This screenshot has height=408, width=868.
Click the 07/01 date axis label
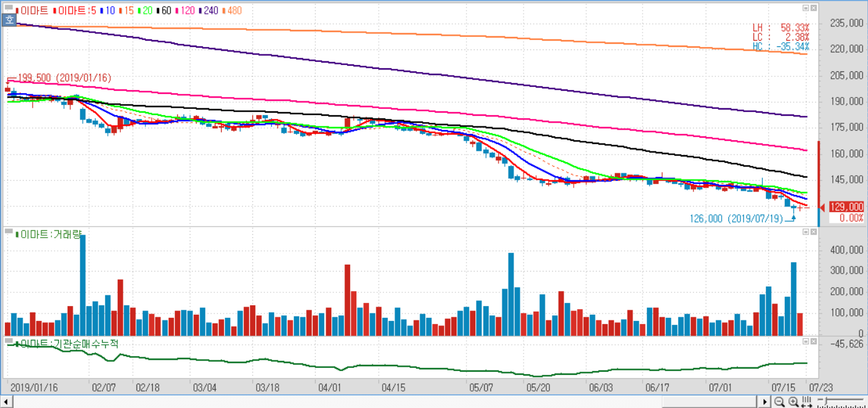pos(720,387)
